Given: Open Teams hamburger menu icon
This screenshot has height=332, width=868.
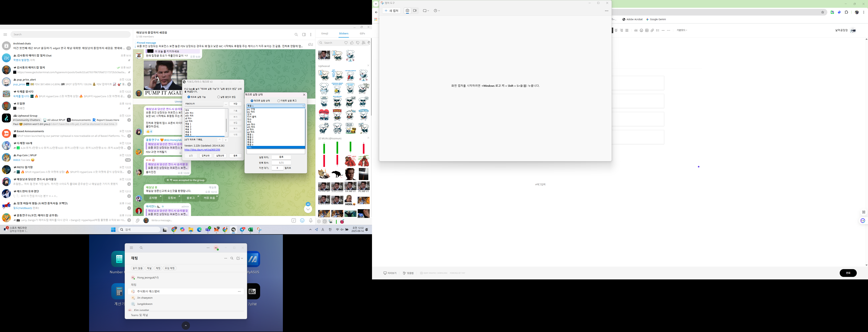Looking at the screenshot, I should (x=131, y=248).
